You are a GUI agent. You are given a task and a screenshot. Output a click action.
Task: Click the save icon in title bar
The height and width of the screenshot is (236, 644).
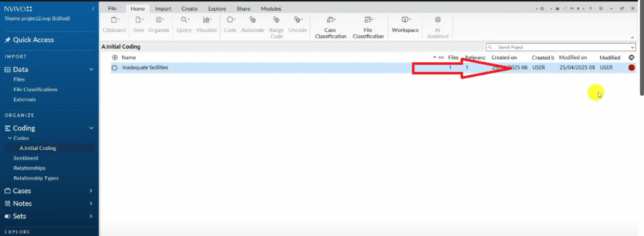click(557, 9)
